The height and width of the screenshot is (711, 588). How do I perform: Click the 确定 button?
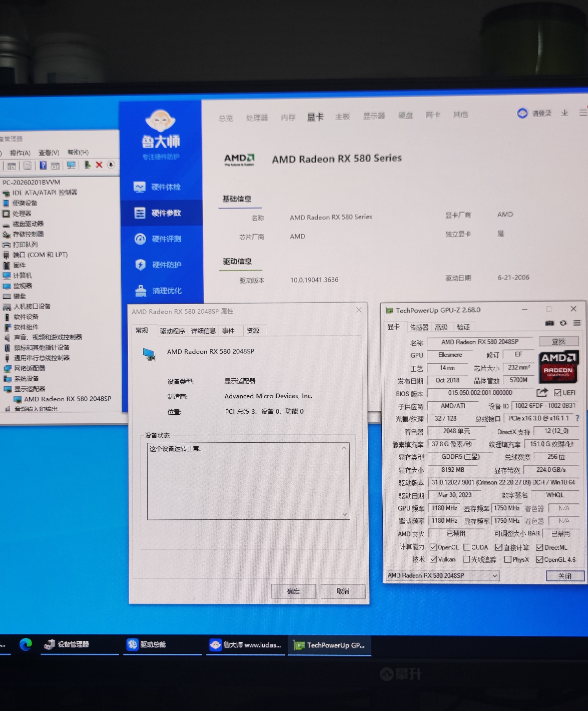293,591
